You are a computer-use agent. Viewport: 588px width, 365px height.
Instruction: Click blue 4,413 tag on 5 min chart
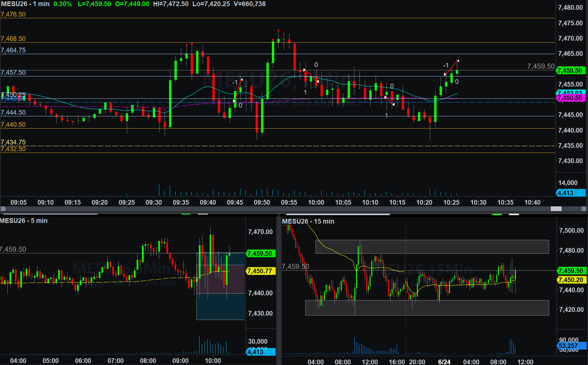click(x=261, y=352)
